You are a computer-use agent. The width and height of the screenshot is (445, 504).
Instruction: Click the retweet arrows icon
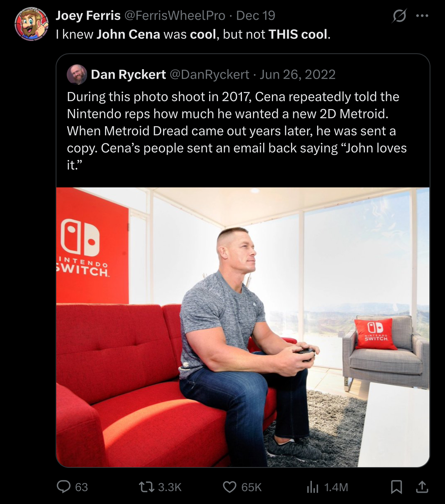click(x=145, y=487)
